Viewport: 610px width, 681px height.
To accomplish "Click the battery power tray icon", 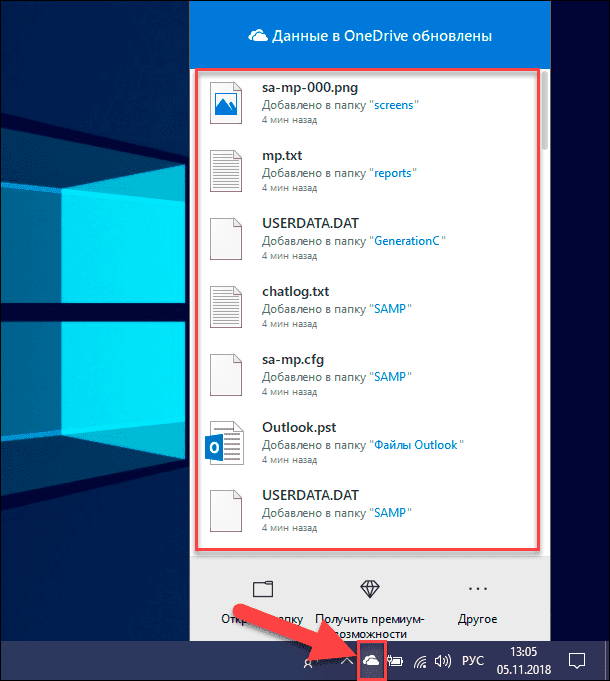I will pyautogui.click(x=395, y=661).
